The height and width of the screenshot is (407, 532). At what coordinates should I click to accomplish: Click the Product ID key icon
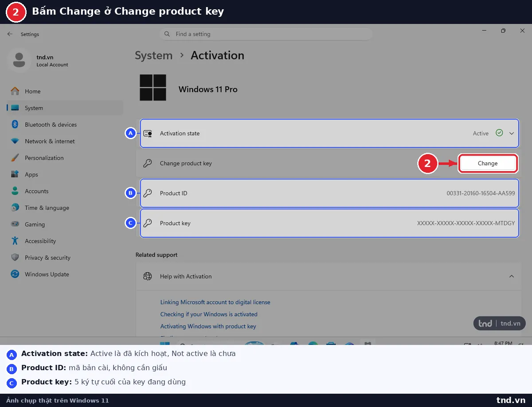[148, 193]
